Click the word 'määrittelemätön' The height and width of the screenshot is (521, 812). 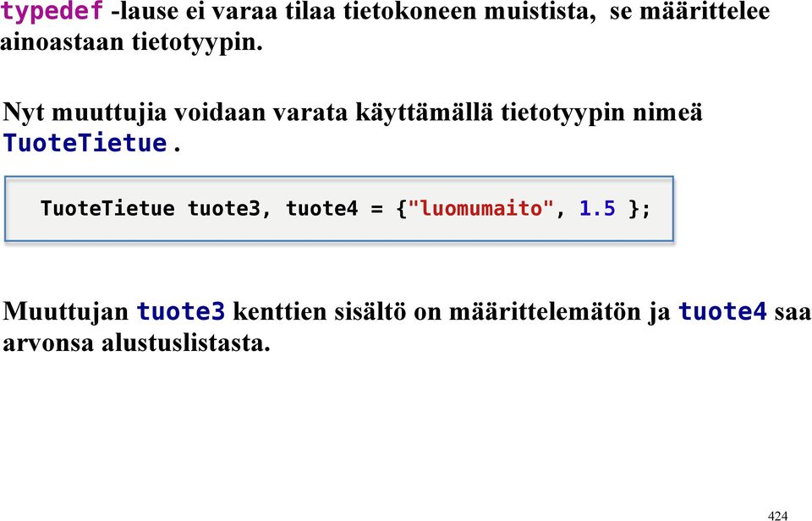[546, 311]
